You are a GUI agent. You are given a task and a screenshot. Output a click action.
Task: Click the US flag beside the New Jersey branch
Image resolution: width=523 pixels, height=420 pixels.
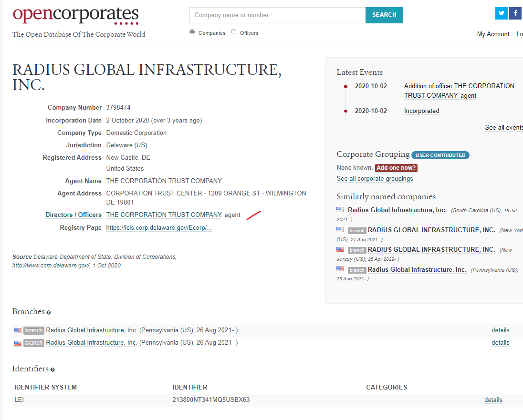tap(340, 249)
